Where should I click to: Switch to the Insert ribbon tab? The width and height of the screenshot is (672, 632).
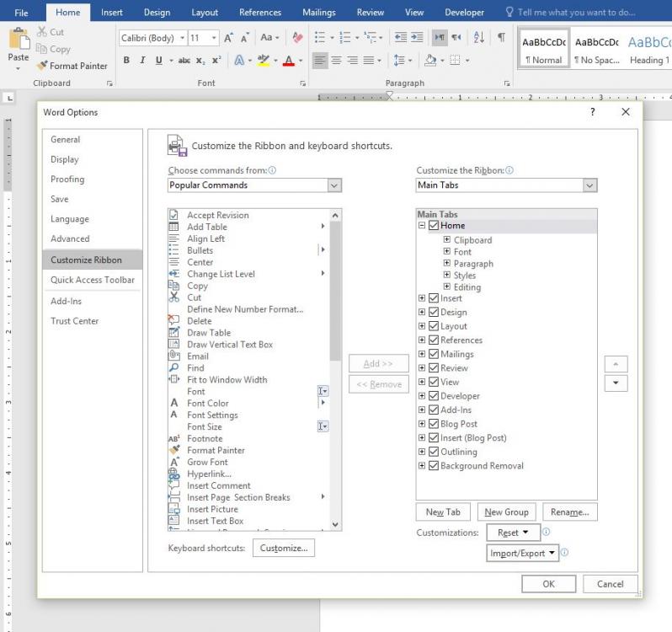(111, 13)
